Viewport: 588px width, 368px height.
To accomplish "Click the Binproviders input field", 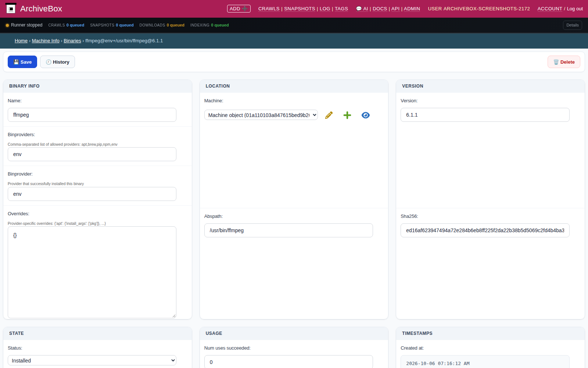I will [x=92, y=154].
